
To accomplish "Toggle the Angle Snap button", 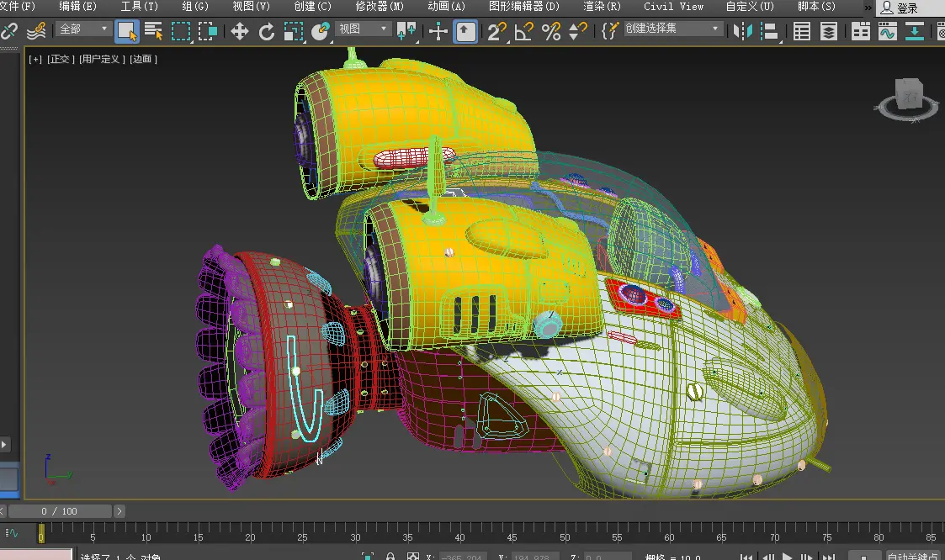I will (x=523, y=32).
